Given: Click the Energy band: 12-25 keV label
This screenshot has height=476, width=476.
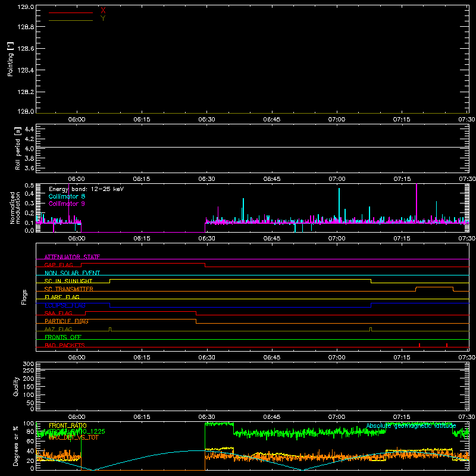Looking at the screenshot, I should [x=86, y=189].
